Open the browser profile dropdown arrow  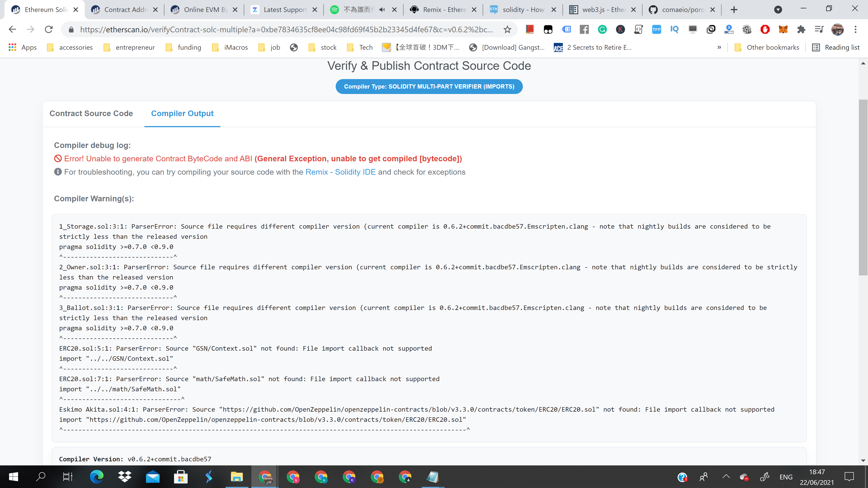click(x=778, y=9)
